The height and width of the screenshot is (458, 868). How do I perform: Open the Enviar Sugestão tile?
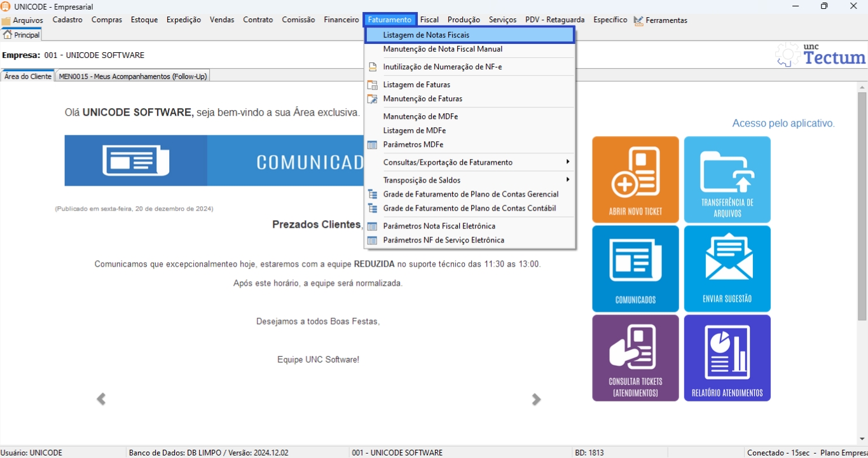click(727, 268)
